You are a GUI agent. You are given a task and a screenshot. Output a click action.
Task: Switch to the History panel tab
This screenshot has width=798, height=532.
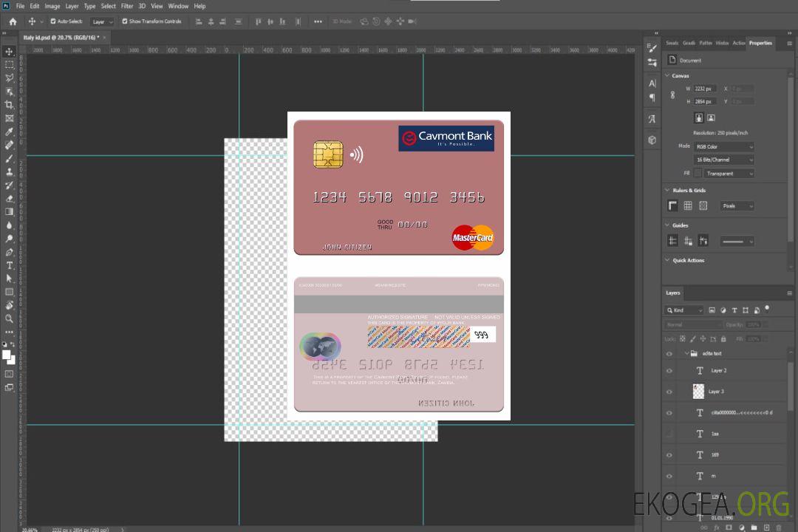click(722, 44)
